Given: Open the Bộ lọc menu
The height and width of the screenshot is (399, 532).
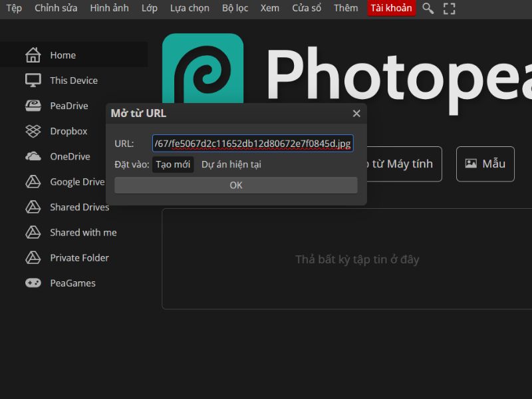Looking at the screenshot, I should pos(235,8).
